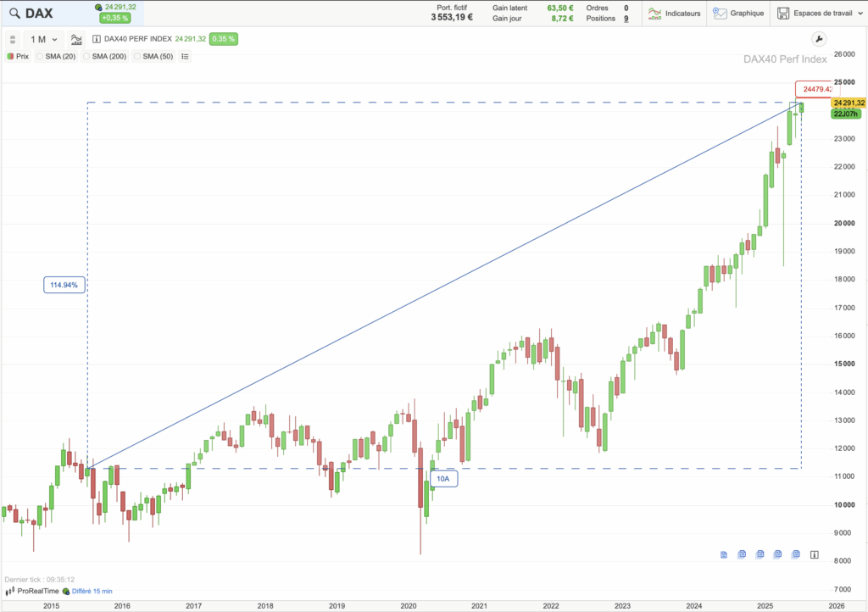
Task: Enable the SMA (200) checkbox
Action: click(x=86, y=57)
